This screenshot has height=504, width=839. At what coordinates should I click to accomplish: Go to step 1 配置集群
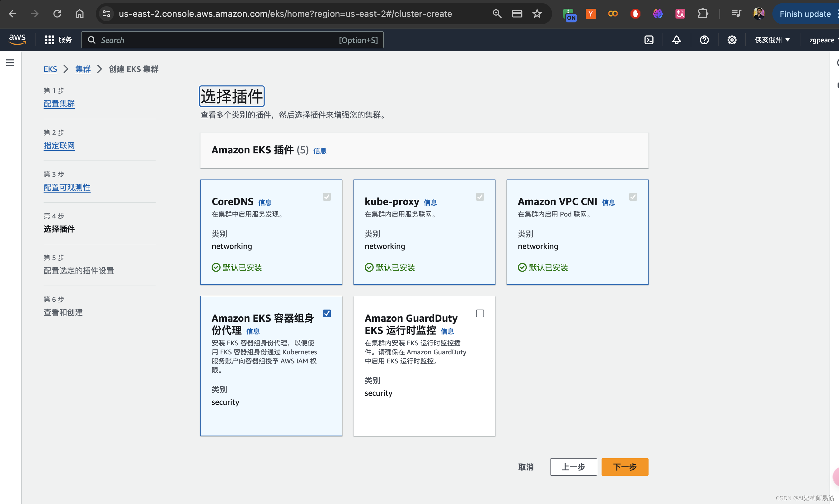(59, 104)
